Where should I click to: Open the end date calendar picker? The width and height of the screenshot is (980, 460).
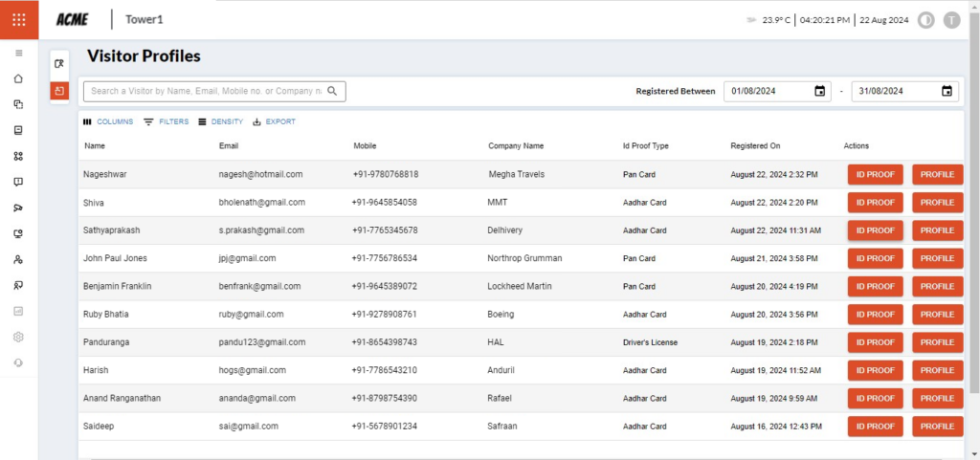[x=947, y=91]
